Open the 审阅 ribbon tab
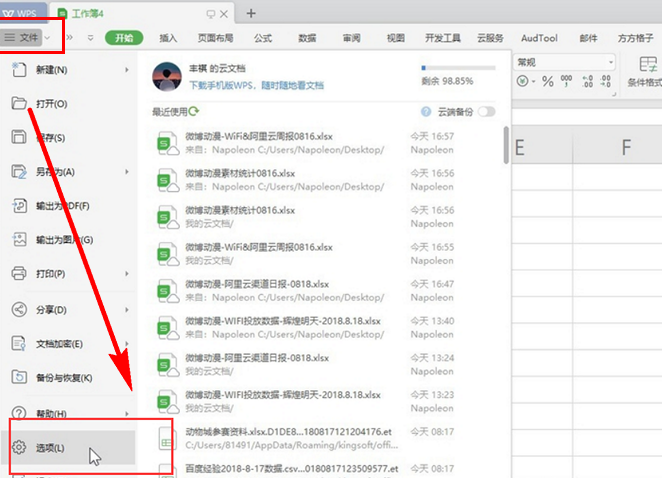Image resolution: width=662 pixels, height=478 pixels. [x=352, y=38]
